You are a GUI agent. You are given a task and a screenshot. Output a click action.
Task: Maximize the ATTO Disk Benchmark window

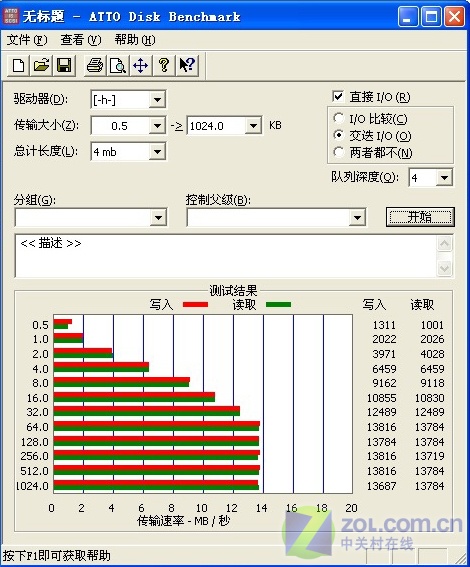tap(431, 17)
